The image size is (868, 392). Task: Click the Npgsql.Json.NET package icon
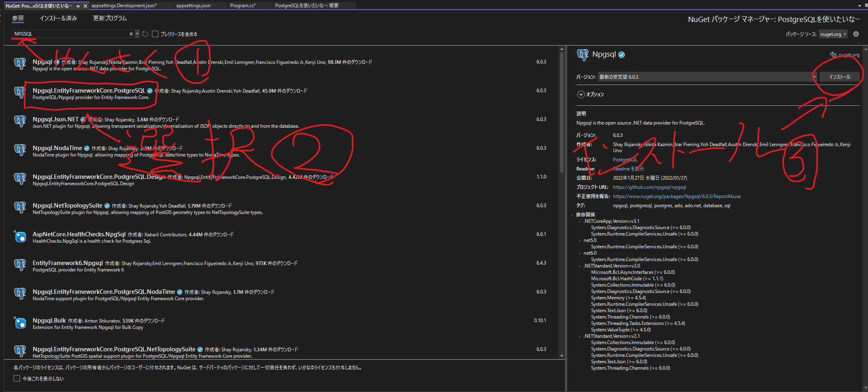20,121
